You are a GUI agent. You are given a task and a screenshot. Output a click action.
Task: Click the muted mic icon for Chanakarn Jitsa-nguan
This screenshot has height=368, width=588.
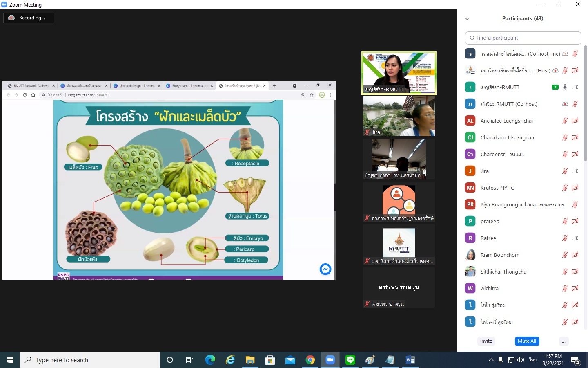565,137
